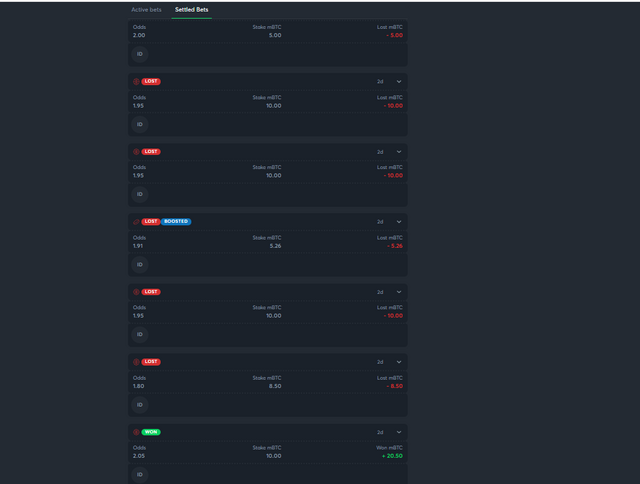640x484 pixels.
Task: Click sport icon of LOST bet just below BOOSTED bet
Action: tap(136, 292)
